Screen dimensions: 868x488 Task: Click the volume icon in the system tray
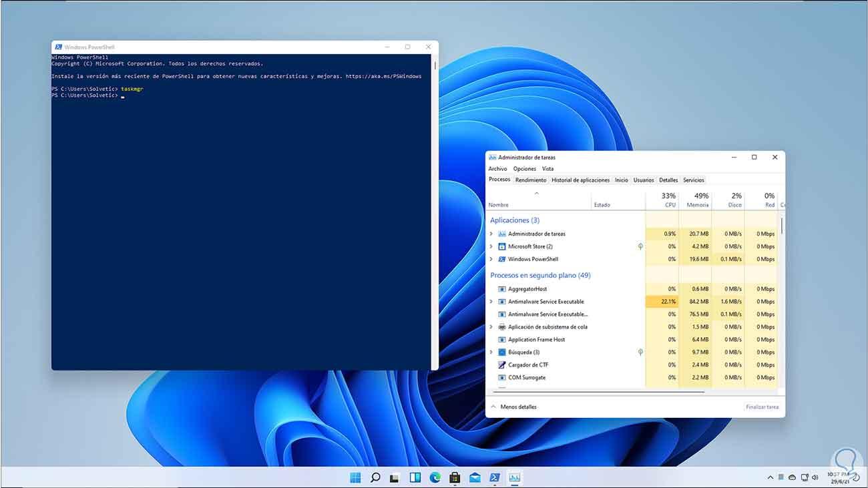tap(815, 477)
